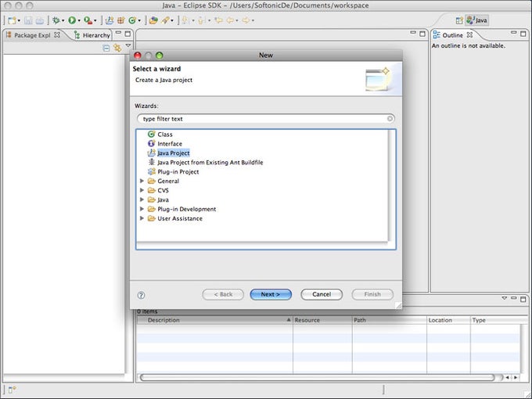This screenshot has width=532, height=399.
Task: Open the Package Explorer view menu triangle
Action: tap(128, 45)
